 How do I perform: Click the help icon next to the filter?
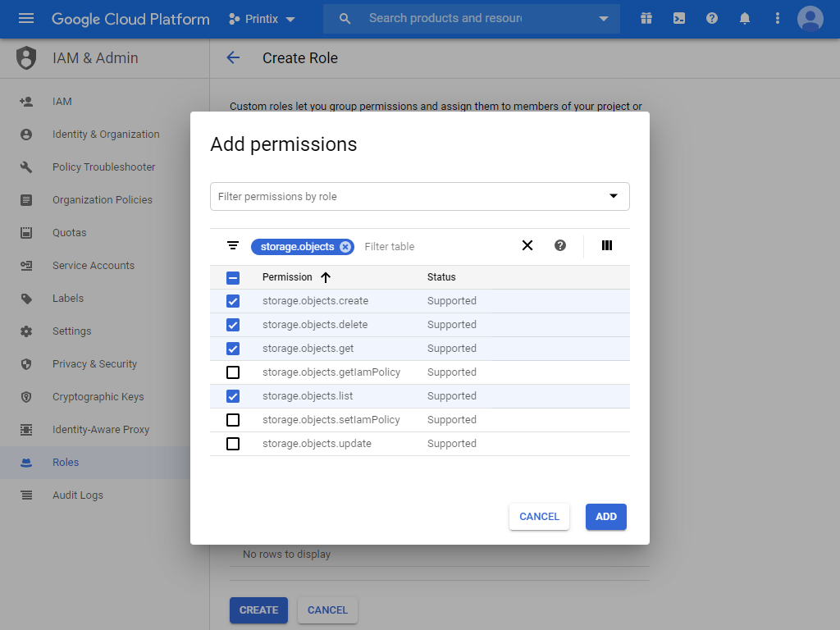pyautogui.click(x=560, y=245)
